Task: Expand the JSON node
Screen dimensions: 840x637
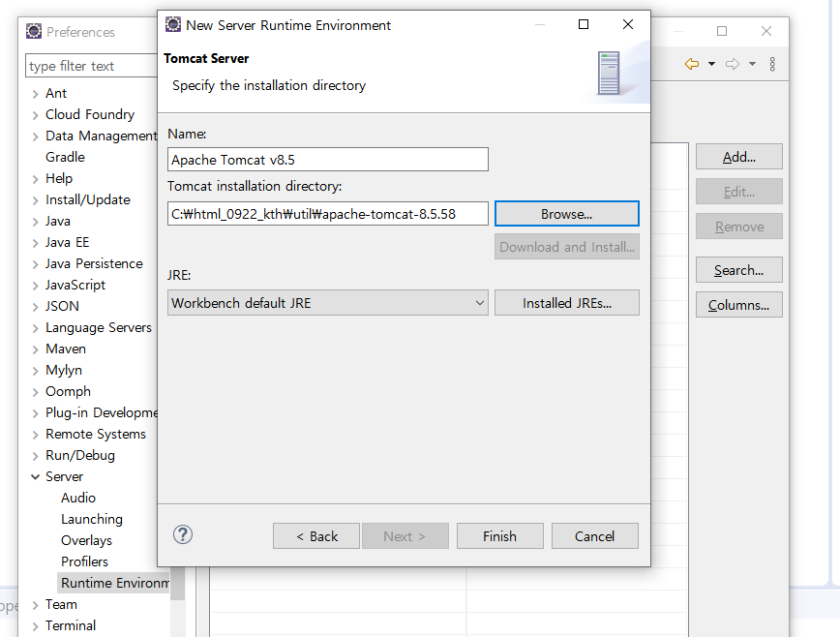Action: tap(36, 307)
